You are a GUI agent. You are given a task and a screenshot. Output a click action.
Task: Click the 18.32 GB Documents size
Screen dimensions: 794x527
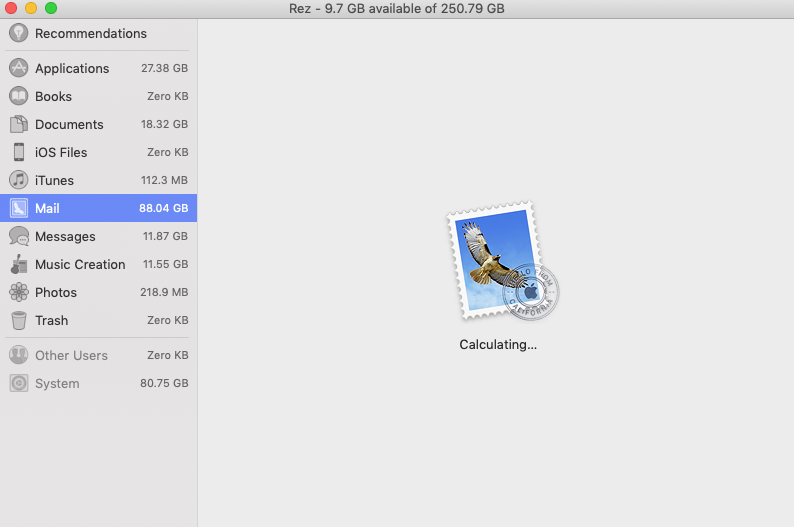tap(165, 124)
